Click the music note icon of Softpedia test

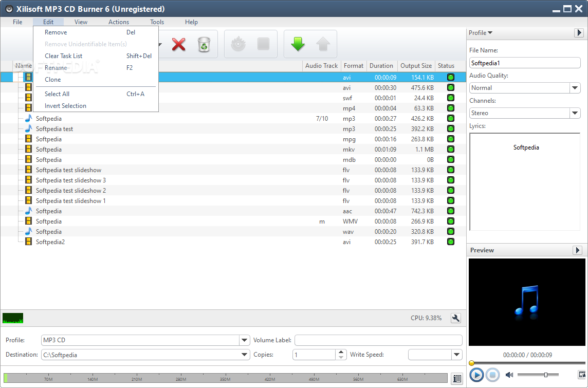28,128
